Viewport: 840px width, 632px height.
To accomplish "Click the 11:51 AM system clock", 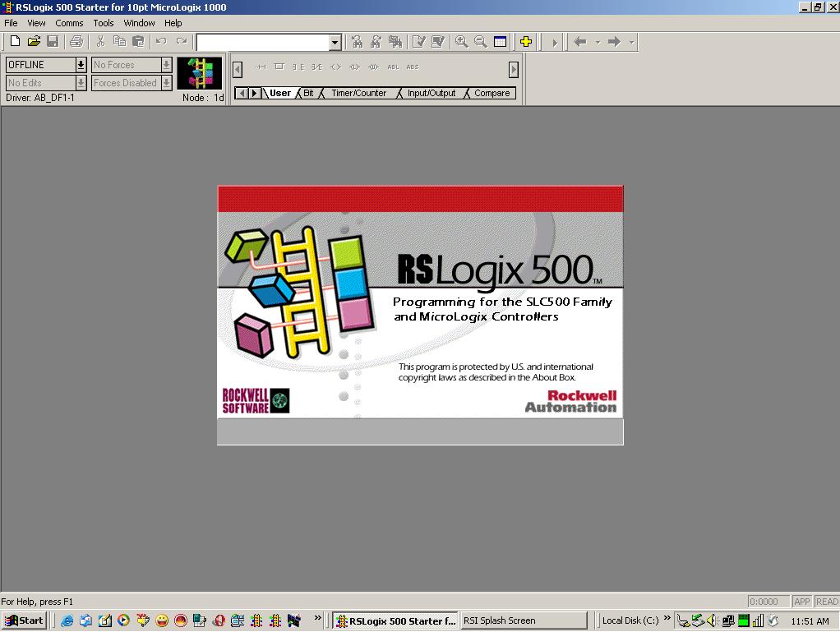I will (x=810, y=621).
